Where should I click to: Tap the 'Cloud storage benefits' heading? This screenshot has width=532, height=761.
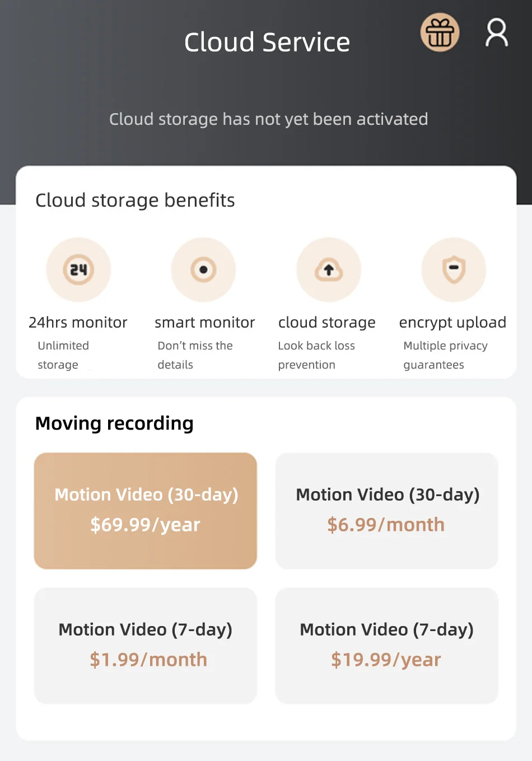point(135,200)
